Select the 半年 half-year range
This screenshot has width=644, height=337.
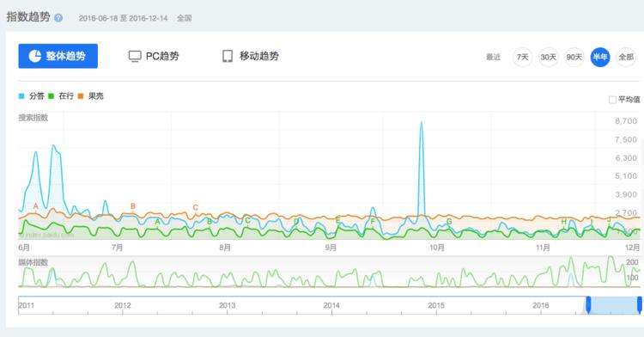point(600,57)
